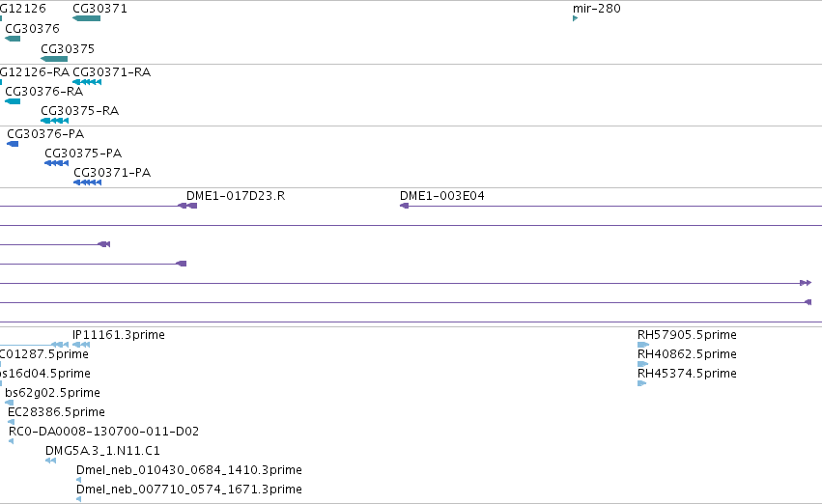
Task: Click the Dmel_neb_007710_0574_1671.3prime label
Action: [188, 490]
